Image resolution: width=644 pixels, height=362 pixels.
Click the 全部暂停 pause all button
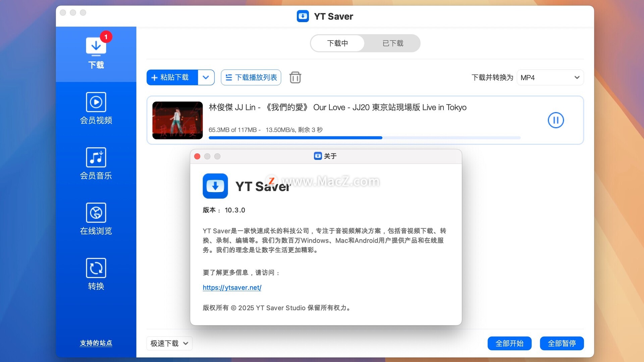(x=562, y=343)
